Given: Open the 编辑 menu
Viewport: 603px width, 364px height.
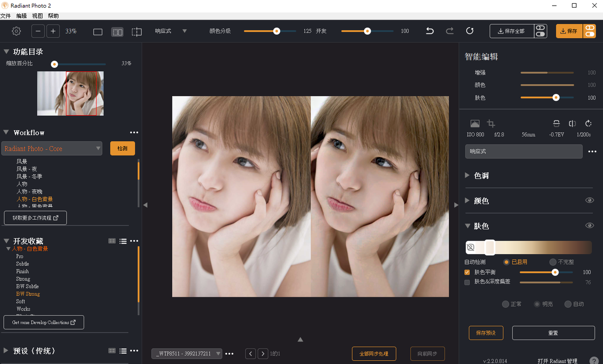Looking at the screenshot, I should coord(21,16).
